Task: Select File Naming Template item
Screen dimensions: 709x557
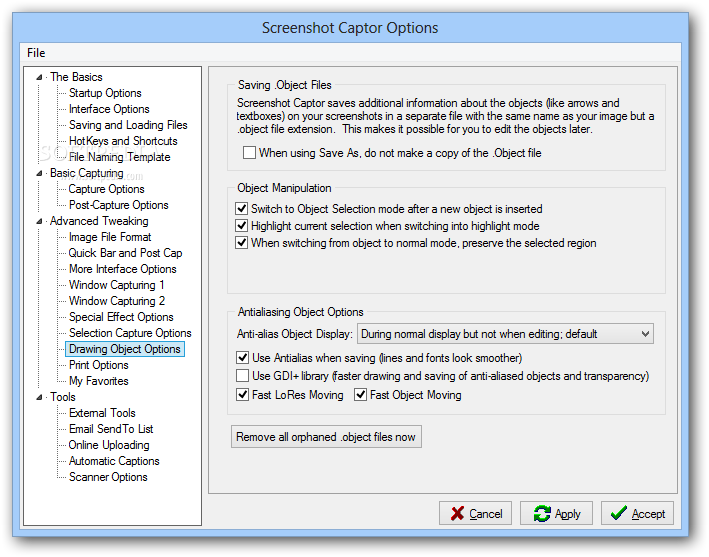Action: point(119,157)
